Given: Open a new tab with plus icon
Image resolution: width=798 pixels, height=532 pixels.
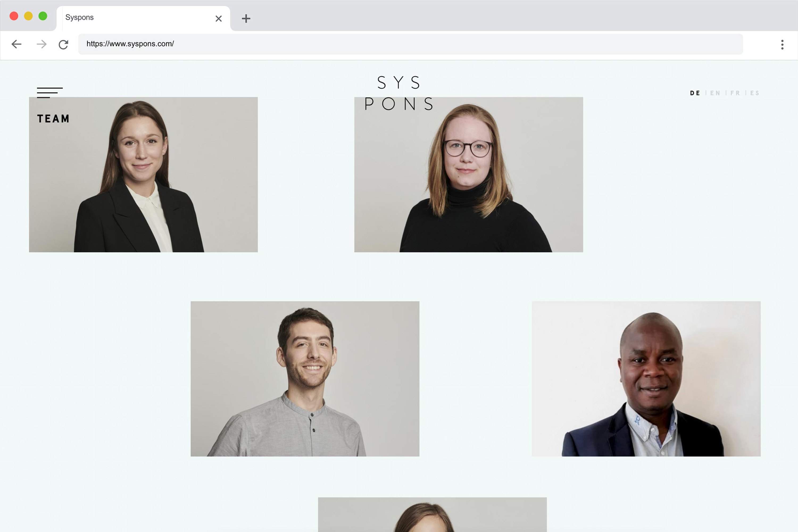Looking at the screenshot, I should (246, 18).
